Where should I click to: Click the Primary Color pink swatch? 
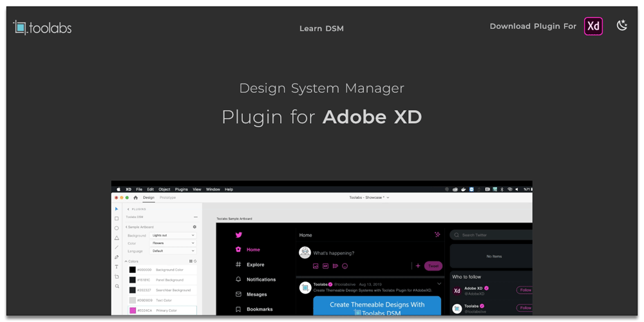[133, 310]
